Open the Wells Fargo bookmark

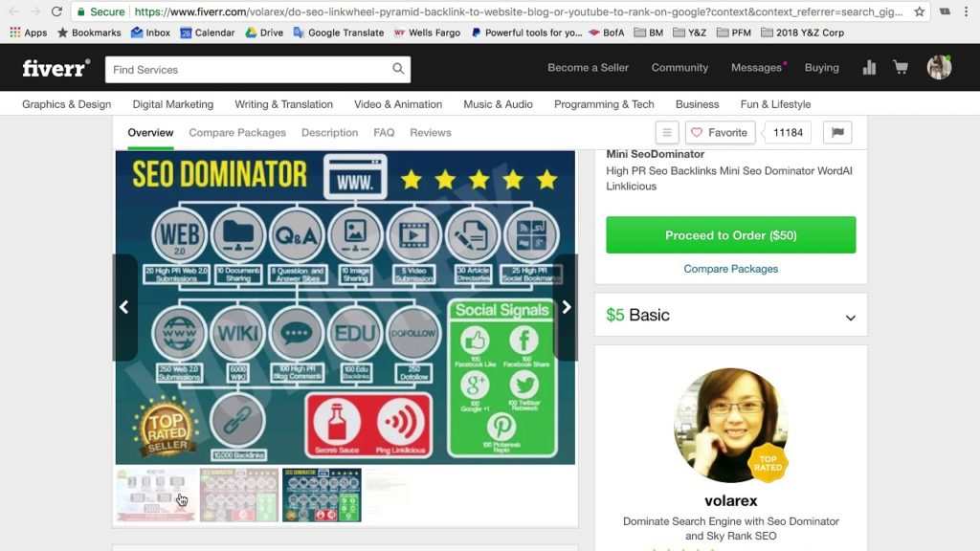pyautogui.click(x=427, y=33)
